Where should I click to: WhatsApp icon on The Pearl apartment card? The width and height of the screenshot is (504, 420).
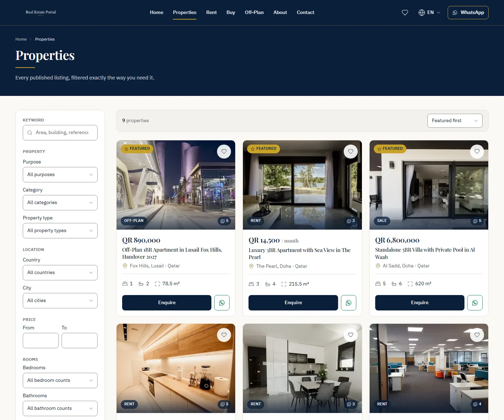[349, 303]
